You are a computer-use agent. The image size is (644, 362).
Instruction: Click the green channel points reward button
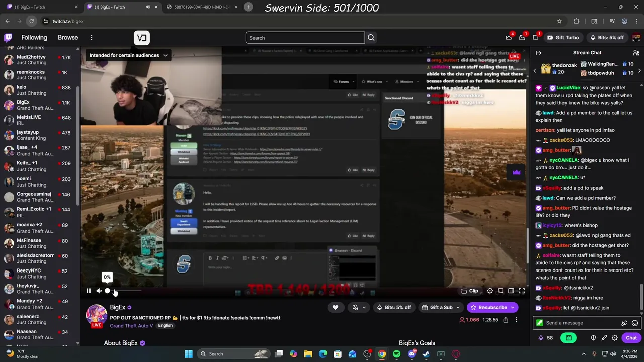569,338
